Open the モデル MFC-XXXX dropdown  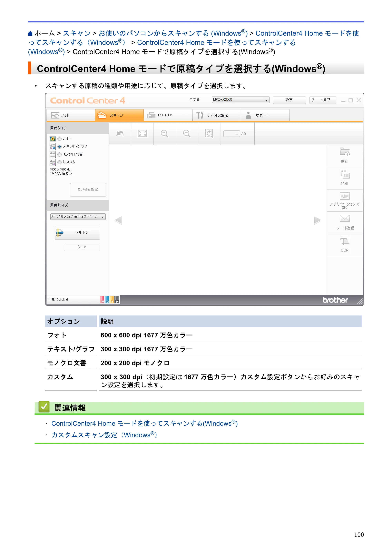(240, 100)
